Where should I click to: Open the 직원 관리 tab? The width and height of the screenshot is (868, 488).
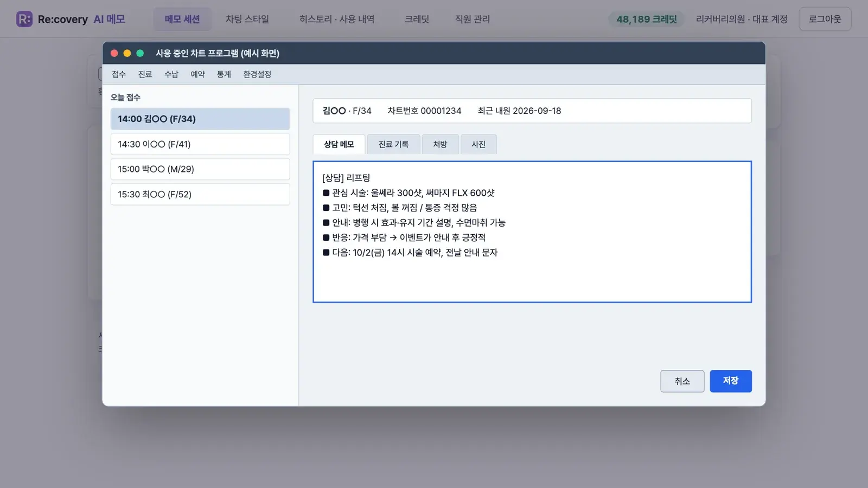[472, 19]
